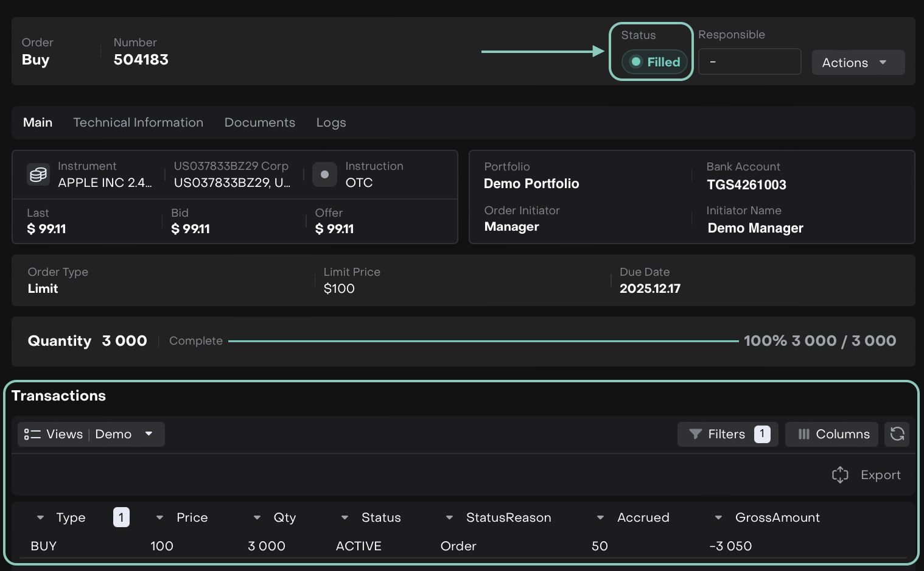Click the order completion progress bar
The height and width of the screenshot is (571, 924).
pyautogui.click(x=483, y=341)
